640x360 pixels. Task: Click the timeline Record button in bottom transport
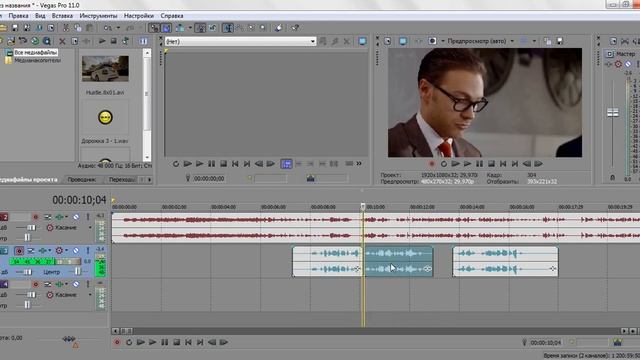117,342
